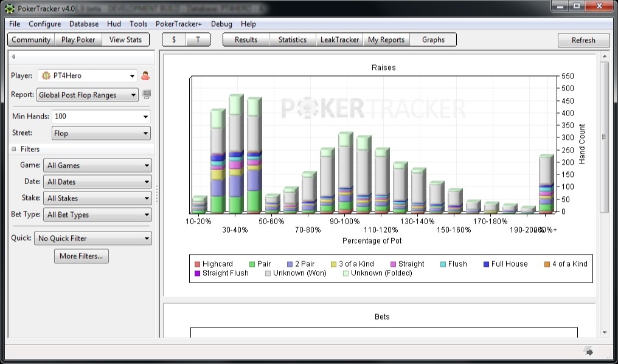Click the vertical scrollbar thumb of graphs panel

click(605, 137)
